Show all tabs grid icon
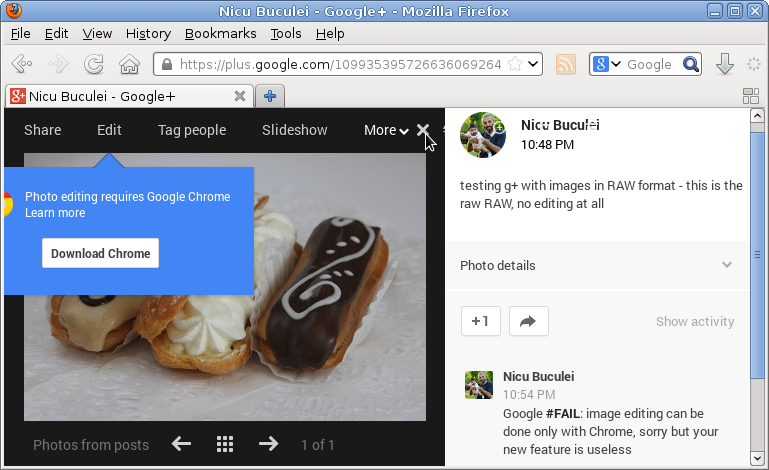Image resolution: width=769 pixels, height=470 pixels. (x=751, y=96)
